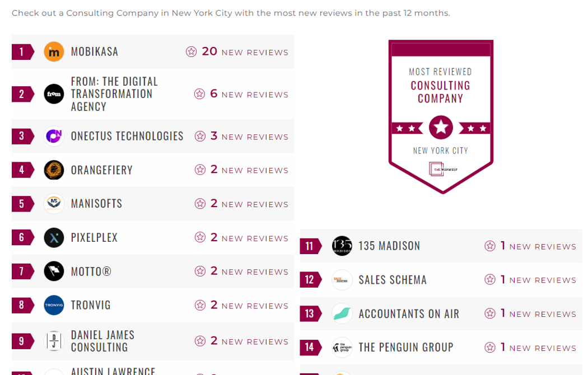The image size is (588, 375).
Task: Click the Accountants On Air teal logo
Action: [342, 313]
